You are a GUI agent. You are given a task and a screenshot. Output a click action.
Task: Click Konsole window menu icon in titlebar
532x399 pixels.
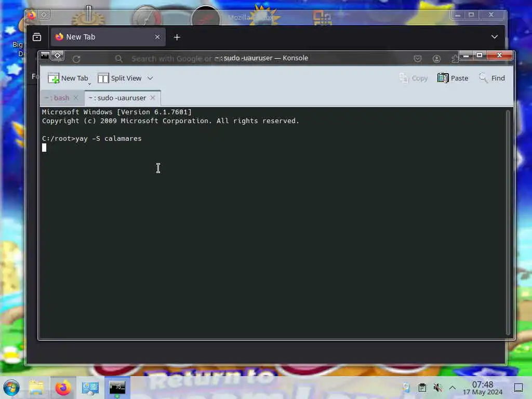point(45,55)
